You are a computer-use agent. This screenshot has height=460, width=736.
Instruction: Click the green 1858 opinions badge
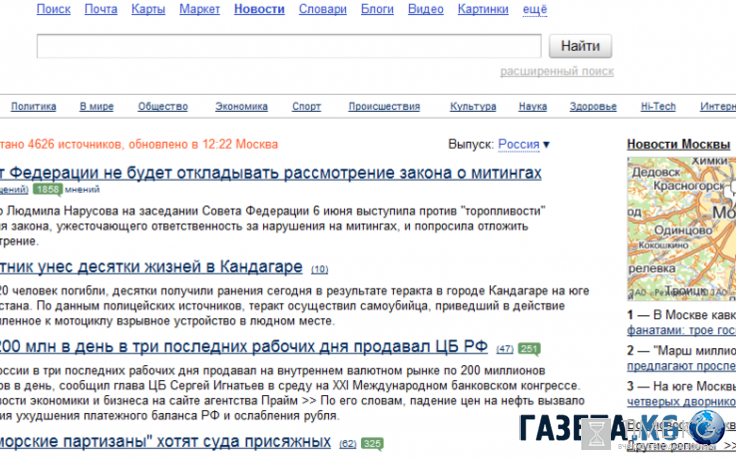tap(47, 190)
